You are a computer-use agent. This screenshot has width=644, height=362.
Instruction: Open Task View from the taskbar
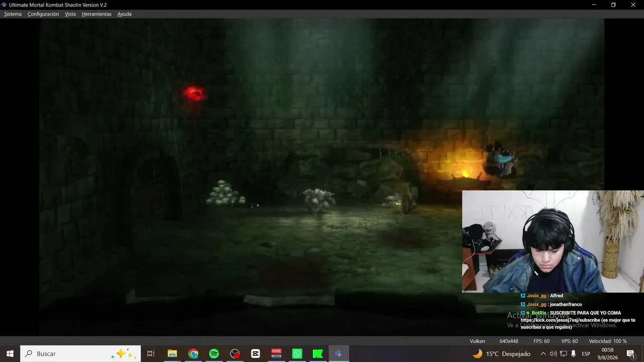(x=150, y=354)
